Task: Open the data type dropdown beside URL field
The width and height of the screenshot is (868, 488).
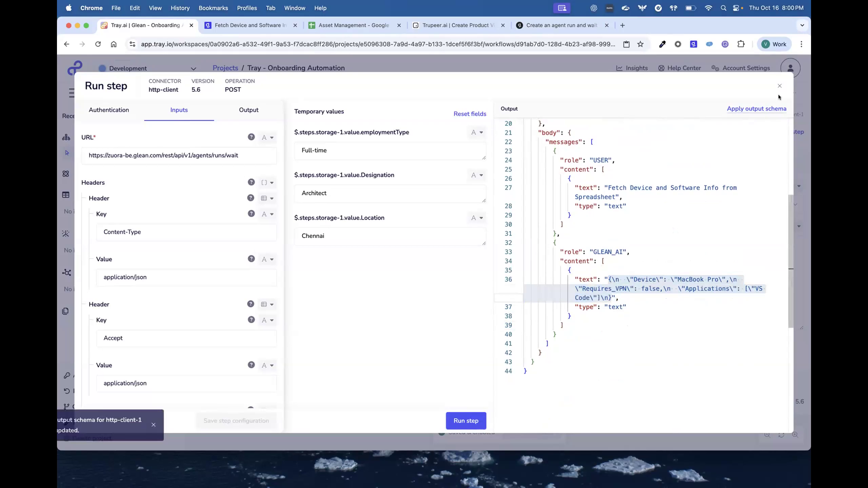Action: (268, 137)
